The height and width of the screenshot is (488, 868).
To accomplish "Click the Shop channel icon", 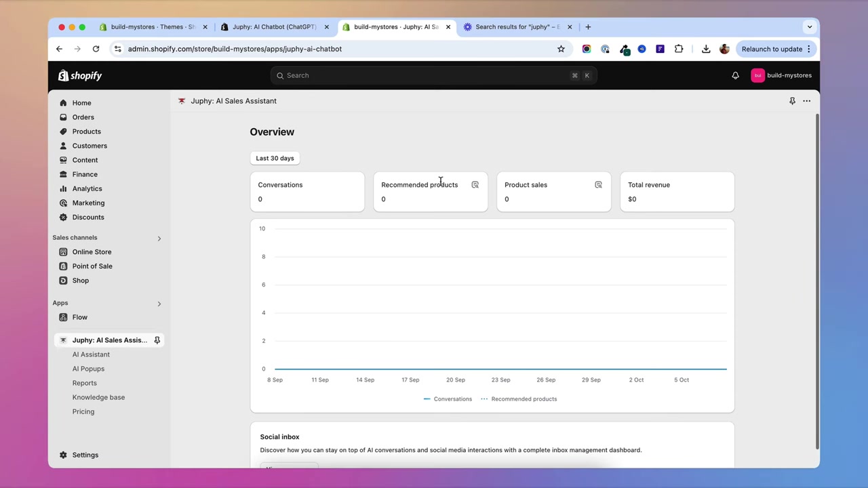I will 63,281.
